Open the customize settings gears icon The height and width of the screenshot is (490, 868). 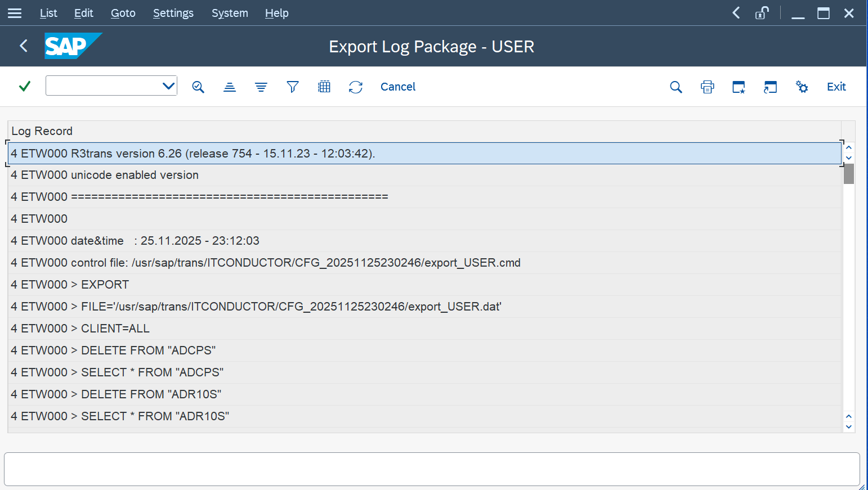pos(802,87)
